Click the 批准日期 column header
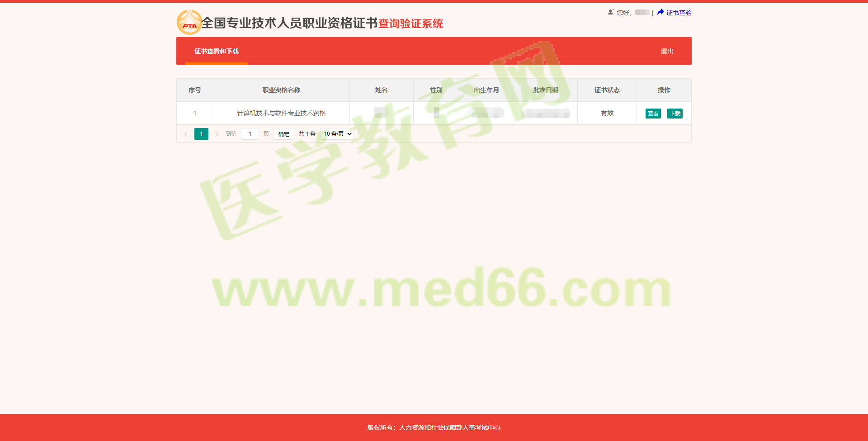Screen dimensions: 868x441 coord(545,90)
